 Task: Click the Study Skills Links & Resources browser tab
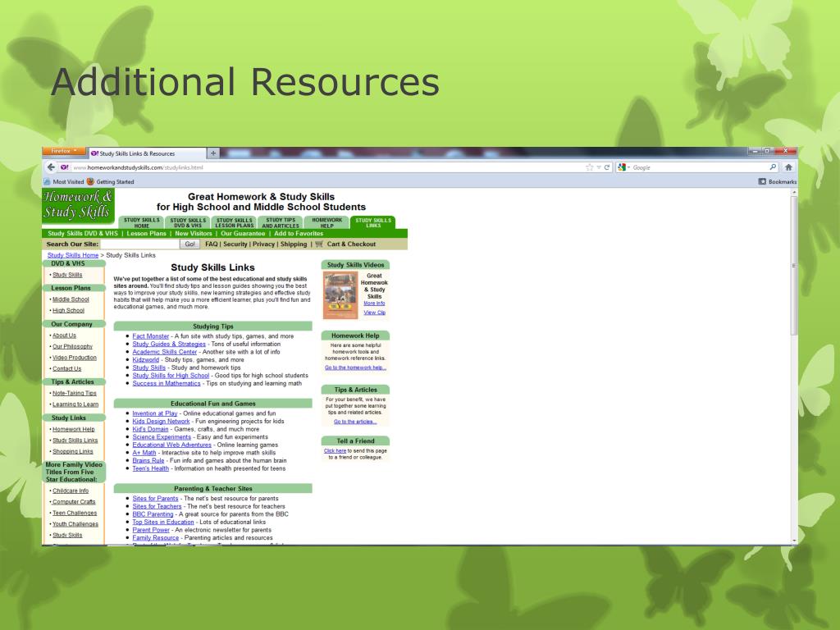pos(147,153)
